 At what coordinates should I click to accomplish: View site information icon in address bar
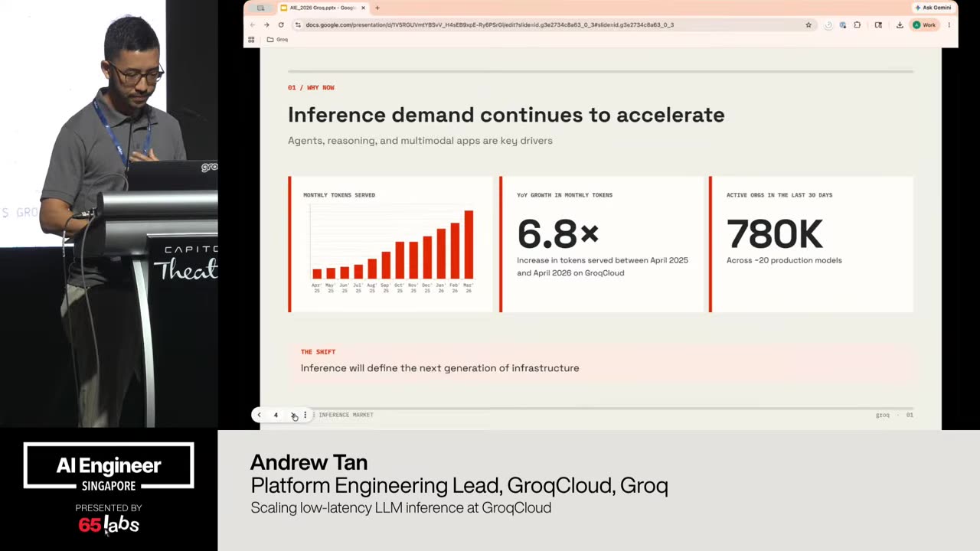[x=298, y=24]
